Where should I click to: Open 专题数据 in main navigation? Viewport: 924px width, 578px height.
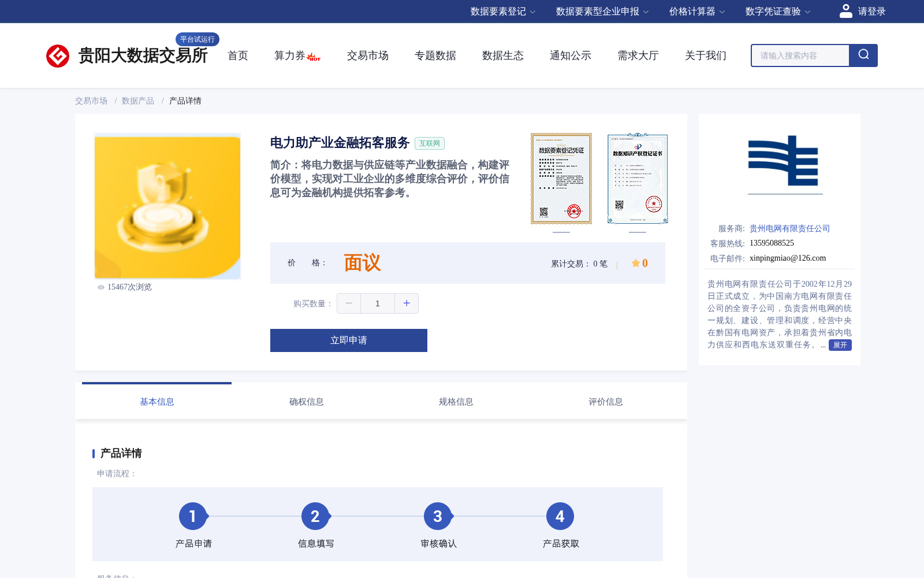click(x=435, y=55)
